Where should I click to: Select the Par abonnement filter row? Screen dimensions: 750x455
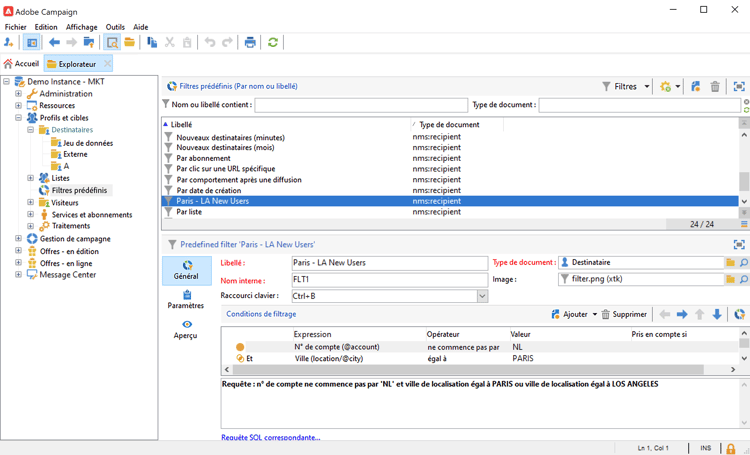(450, 158)
